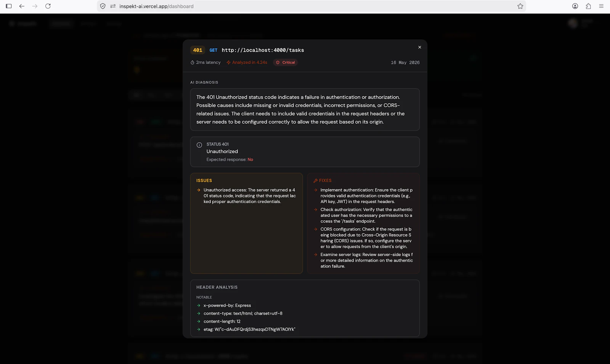Viewport: 610px width, 364px height.
Task: Click the browser forward arrow
Action: pyautogui.click(x=35, y=6)
